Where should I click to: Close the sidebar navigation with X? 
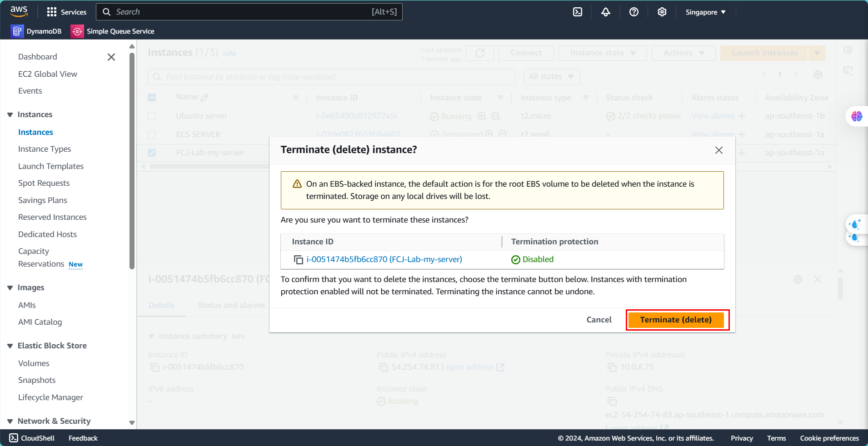111,57
